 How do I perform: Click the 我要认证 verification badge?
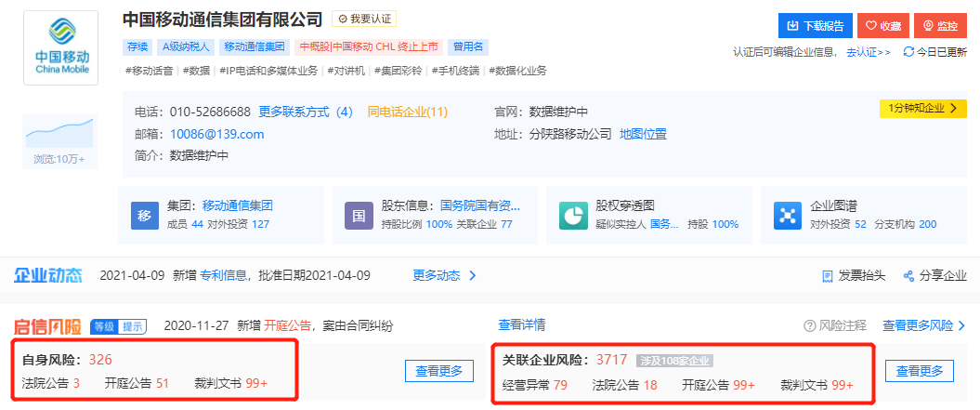(363, 19)
